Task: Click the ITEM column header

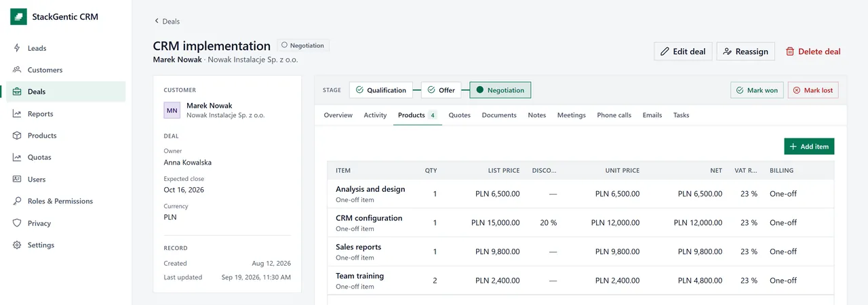Action: tap(343, 171)
